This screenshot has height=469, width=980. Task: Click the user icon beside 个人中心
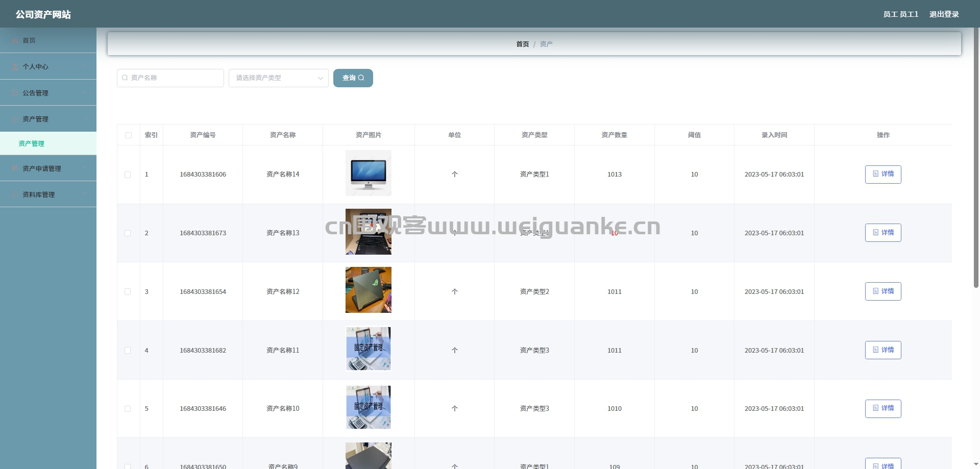point(15,66)
